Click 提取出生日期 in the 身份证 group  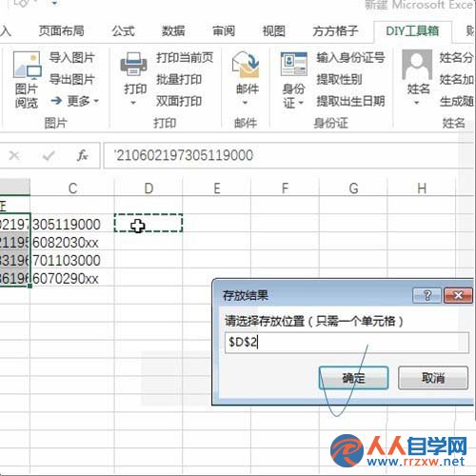pyautogui.click(x=350, y=101)
